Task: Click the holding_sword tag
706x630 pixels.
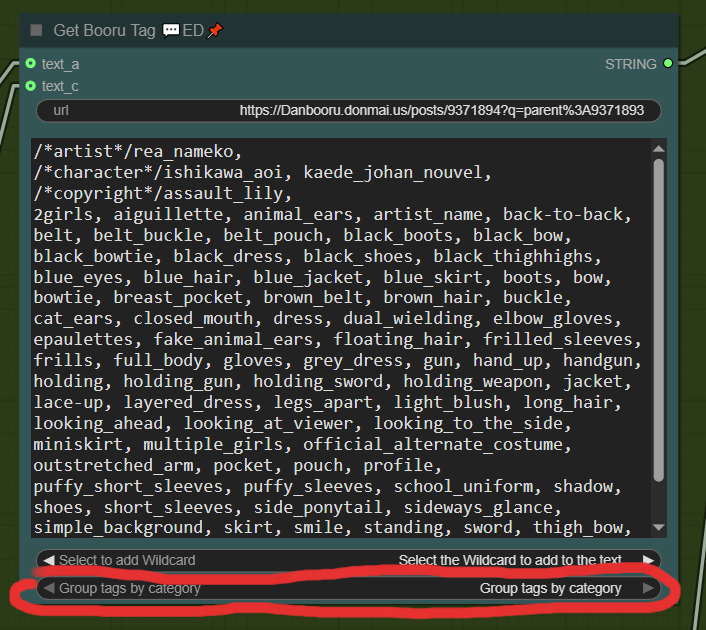Action: [x=318, y=382]
